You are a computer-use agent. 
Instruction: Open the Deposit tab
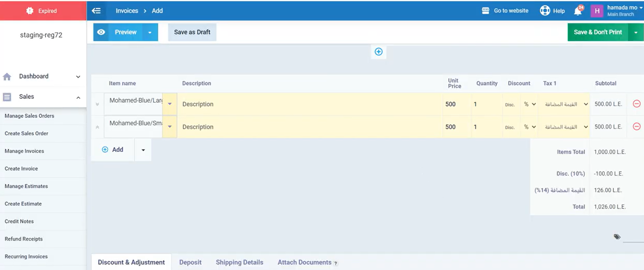pyautogui.click(x=190, y=262)
